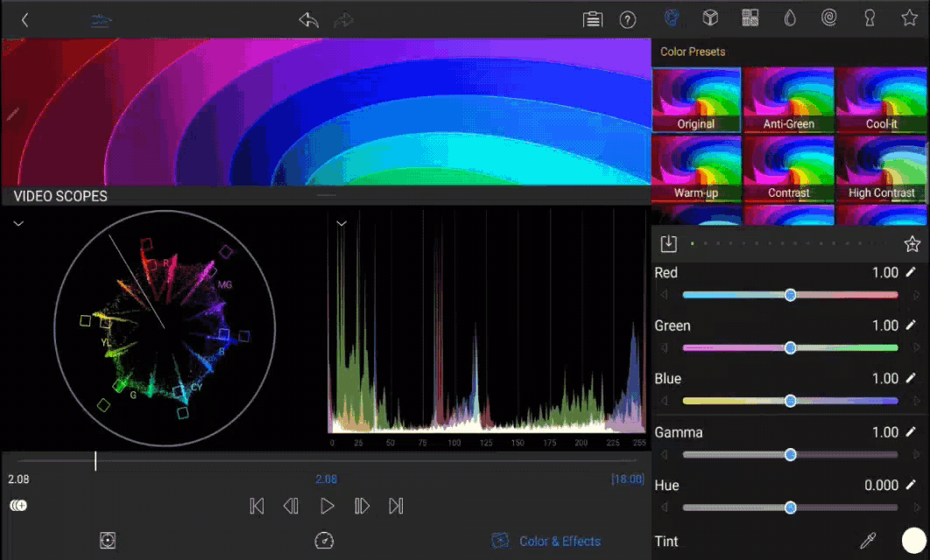Click the Gamma slider handle
Viewport: 930px width, 560px height.
790,454
